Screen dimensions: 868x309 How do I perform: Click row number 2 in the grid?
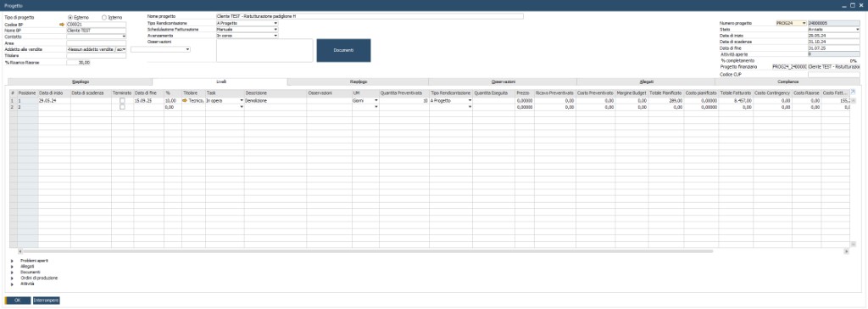click(x=14, y=107)
